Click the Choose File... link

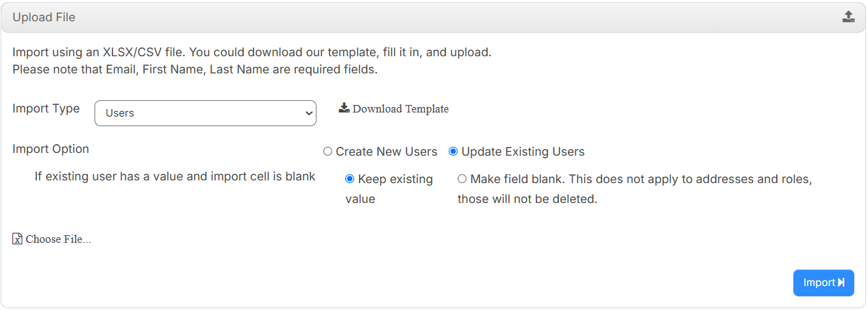pyautogui.click(x=52, y=239)
